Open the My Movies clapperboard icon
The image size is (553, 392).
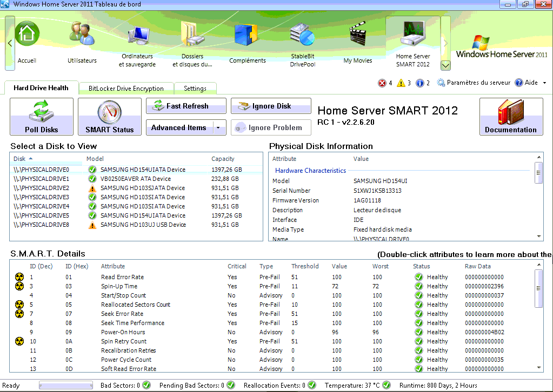[358, 34]
